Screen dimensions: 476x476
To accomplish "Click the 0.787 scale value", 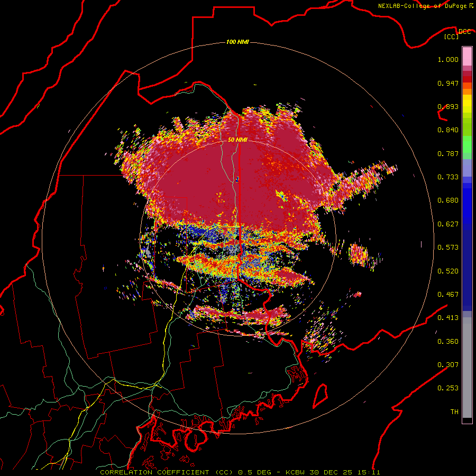I will [448, 153].
